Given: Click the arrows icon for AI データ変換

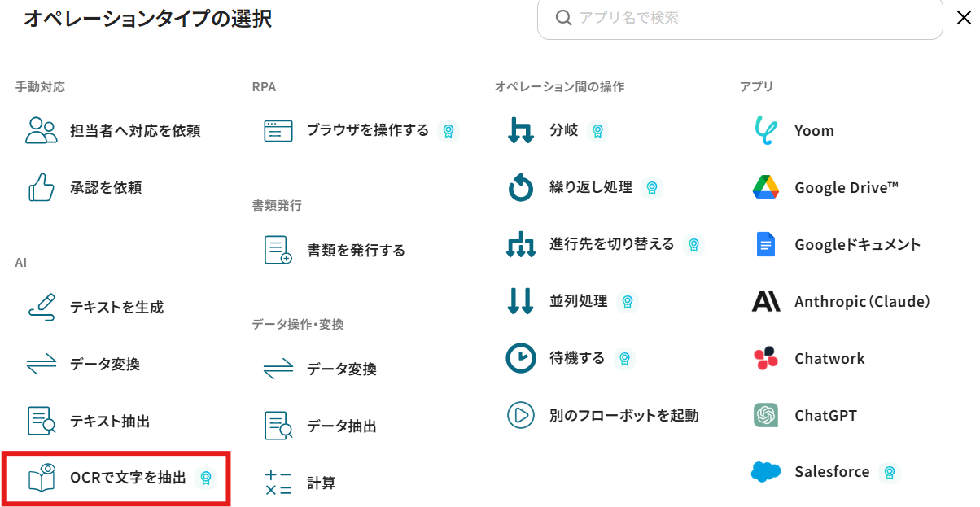Looking at the screenshot, I should tap(42, 364).
